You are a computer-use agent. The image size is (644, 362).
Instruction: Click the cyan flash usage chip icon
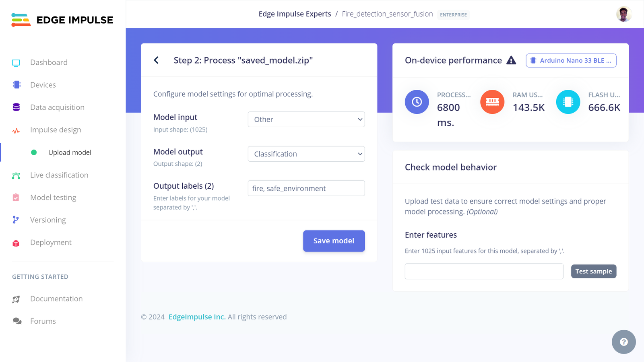[x=568, y=102]
